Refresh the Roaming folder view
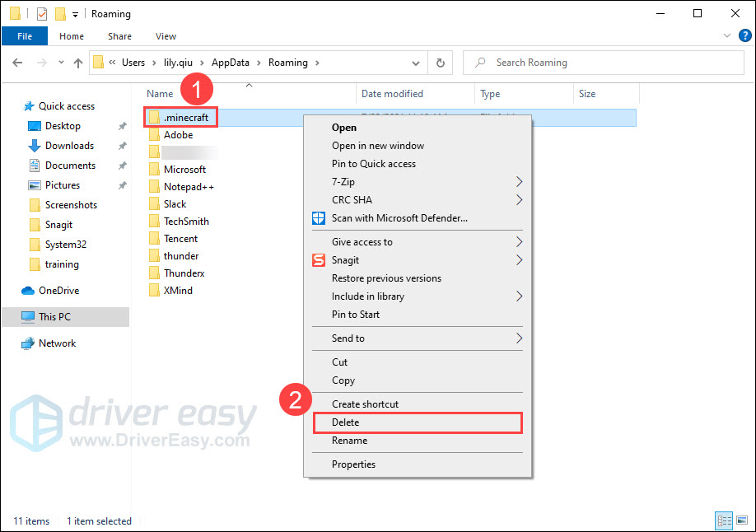The image size is (756, 532). pos(441,63)
